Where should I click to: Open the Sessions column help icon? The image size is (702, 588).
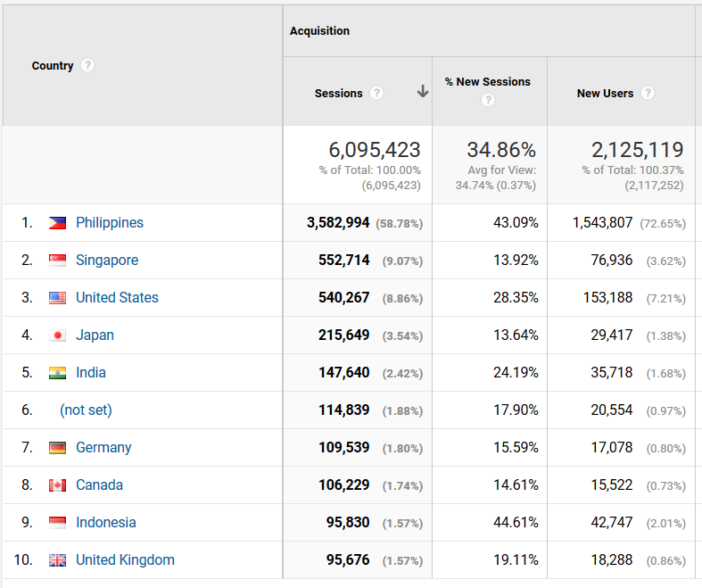pyautogui.click(x=376, y=93)
